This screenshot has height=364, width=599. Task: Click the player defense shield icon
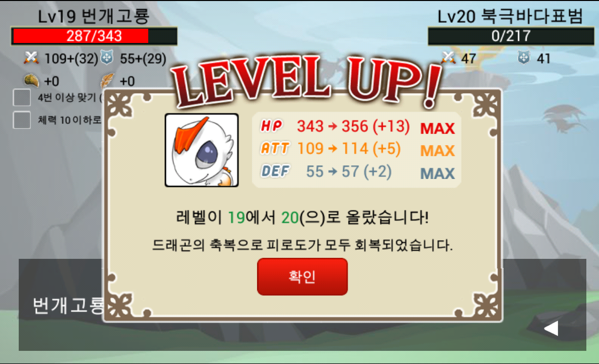click(107, 58)
